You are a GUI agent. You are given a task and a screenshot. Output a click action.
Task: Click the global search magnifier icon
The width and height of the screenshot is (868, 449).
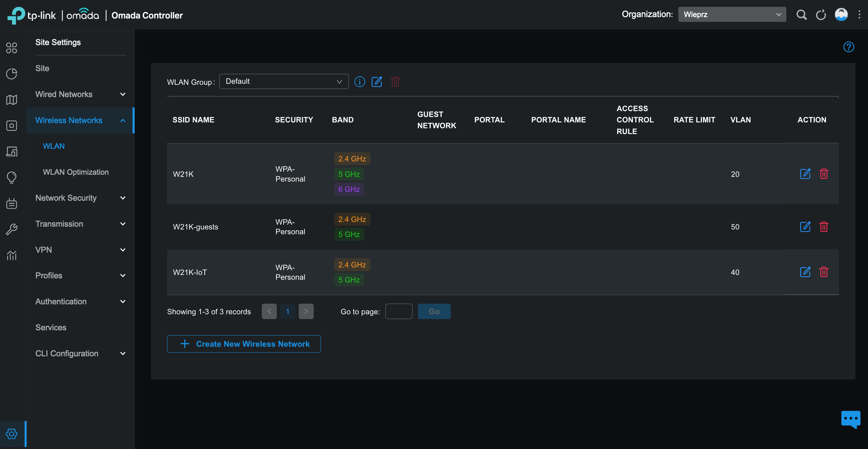[801, 15]
